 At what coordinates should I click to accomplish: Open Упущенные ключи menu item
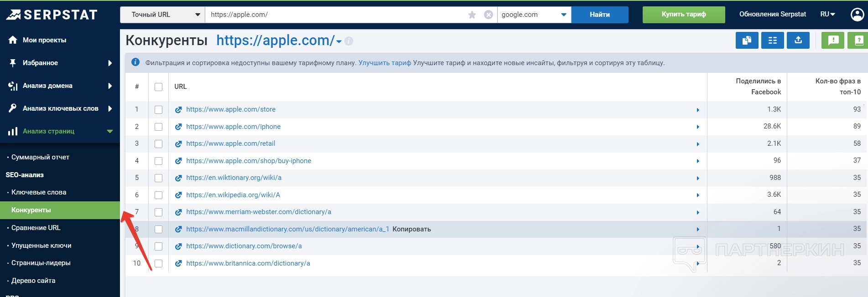[x=41, y=246]
